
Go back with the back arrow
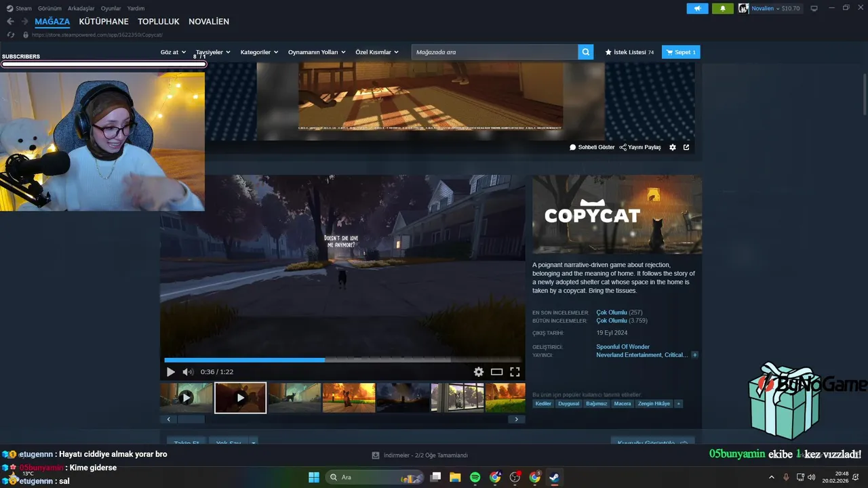(10, 22)
